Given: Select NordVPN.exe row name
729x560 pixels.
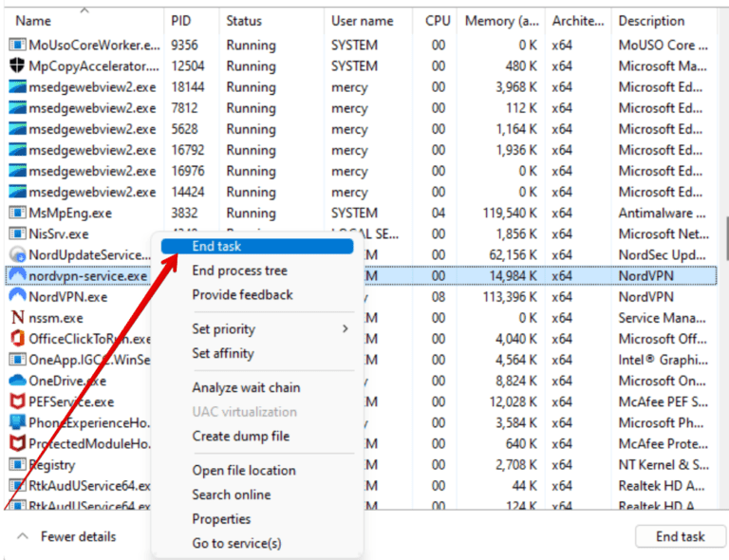Looking at the screenshot, I should [x=68, y=296].
